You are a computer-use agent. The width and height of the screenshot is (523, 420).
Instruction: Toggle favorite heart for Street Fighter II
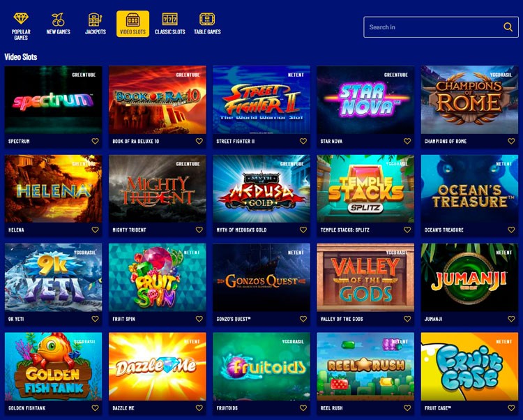(x=303, y=141)
